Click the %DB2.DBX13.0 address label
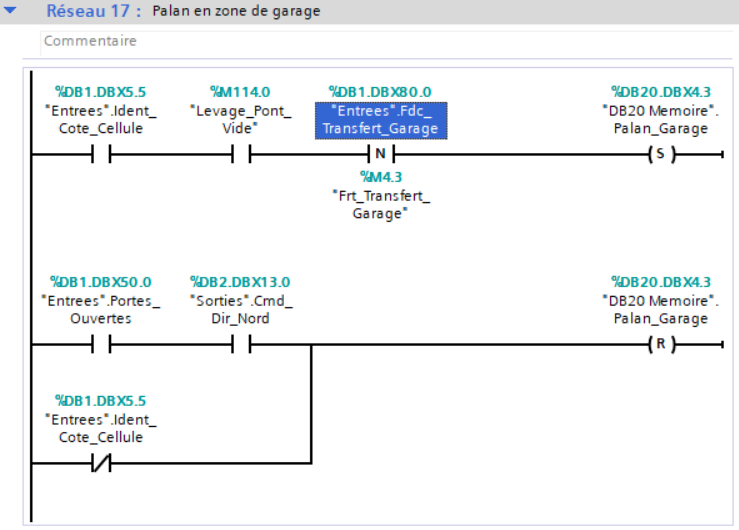 point(240,283)
